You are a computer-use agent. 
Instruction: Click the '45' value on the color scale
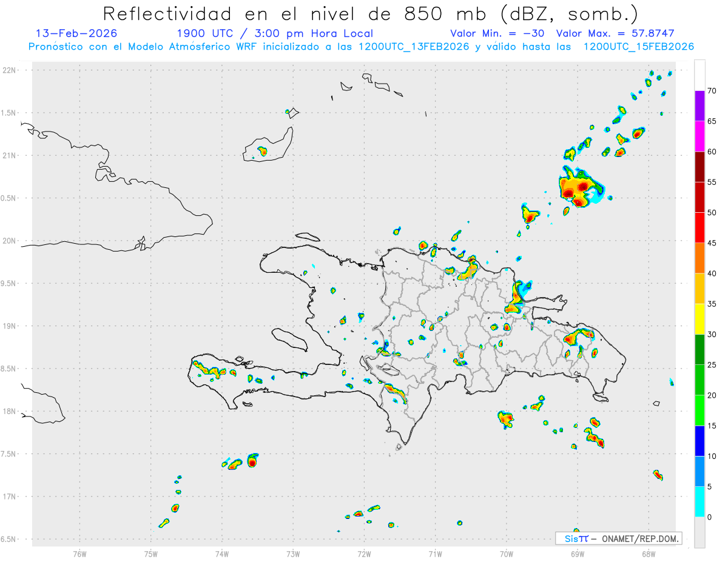point(712,243)
